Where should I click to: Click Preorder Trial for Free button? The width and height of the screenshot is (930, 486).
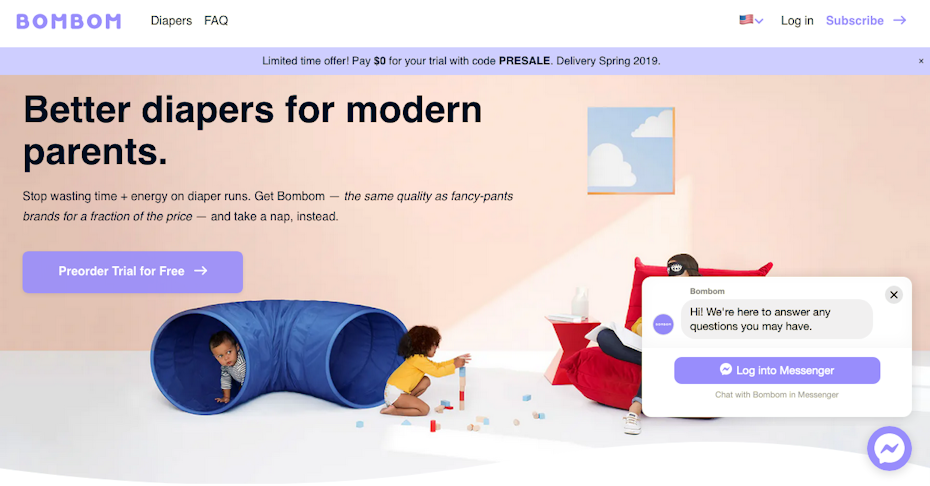pyautogui.click(x=133, y=272)
